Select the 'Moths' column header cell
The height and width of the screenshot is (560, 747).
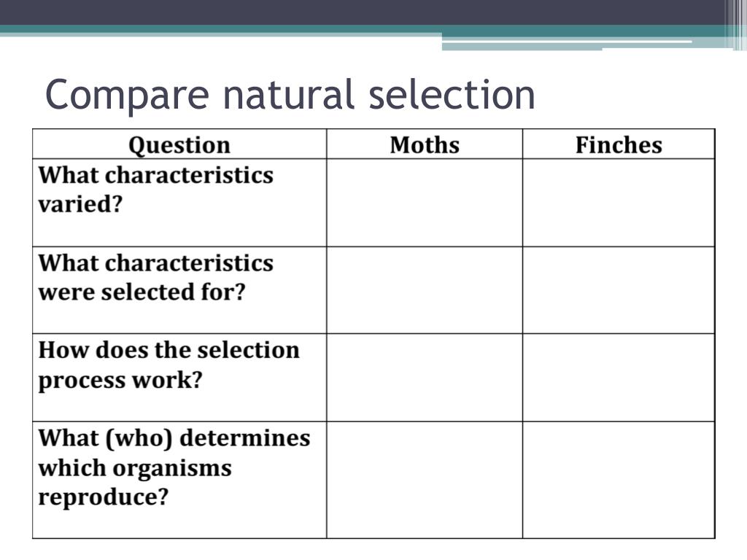(x=425, y=144)
